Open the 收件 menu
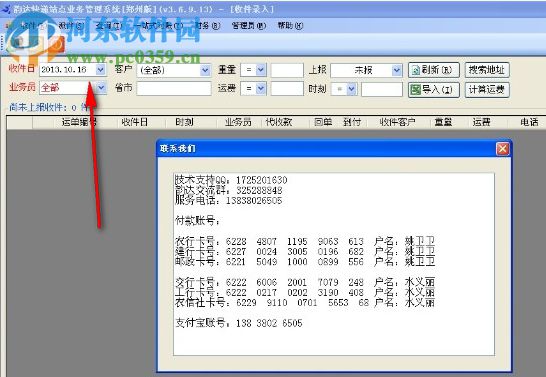The height and width of the screenshot is (377, 546). click(32, 25)
